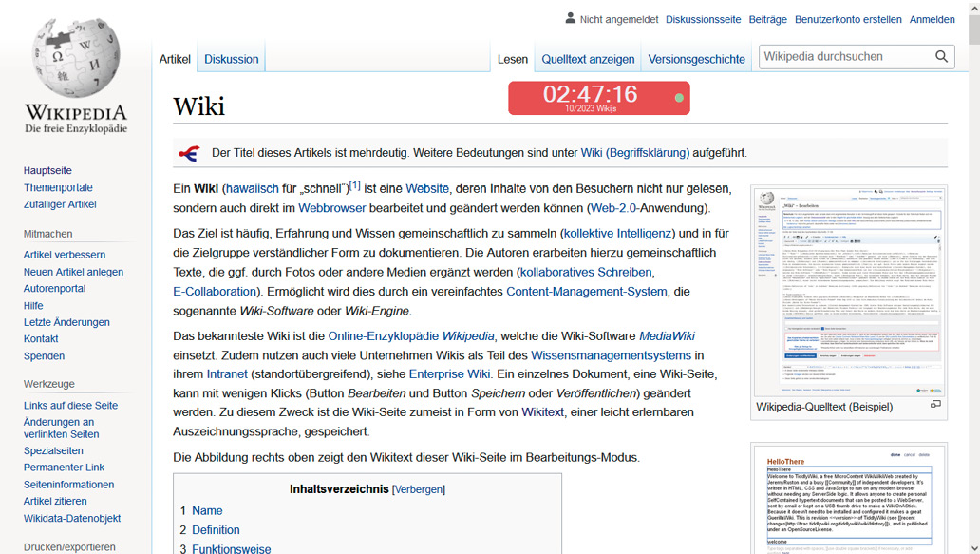Select the Lesen tab

(513, 60)
